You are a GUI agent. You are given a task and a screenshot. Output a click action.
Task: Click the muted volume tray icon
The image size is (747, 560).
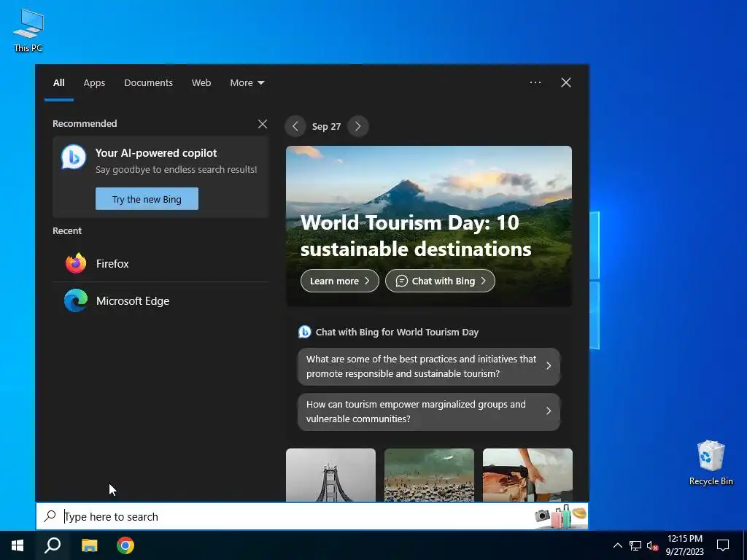pos(652,545)
